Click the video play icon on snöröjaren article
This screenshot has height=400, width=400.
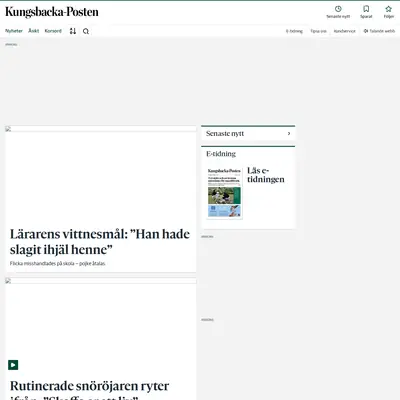tap(13, 365)
